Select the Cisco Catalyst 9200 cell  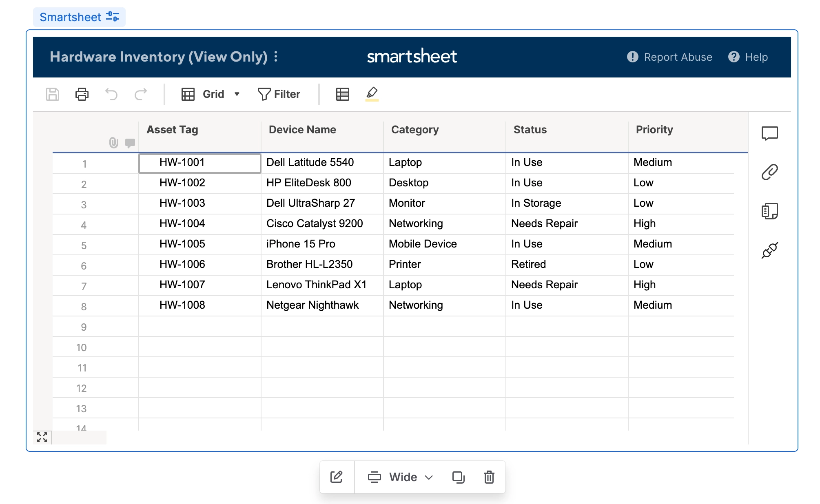322,224
